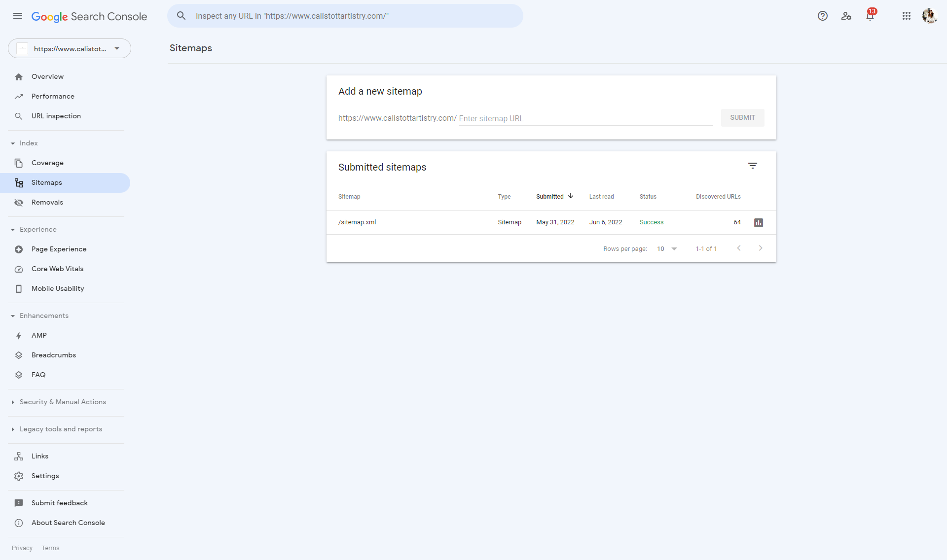947x560 pixels.
Task: Click the Mobile Usability phone icon
Action: [x=19, y=289]
